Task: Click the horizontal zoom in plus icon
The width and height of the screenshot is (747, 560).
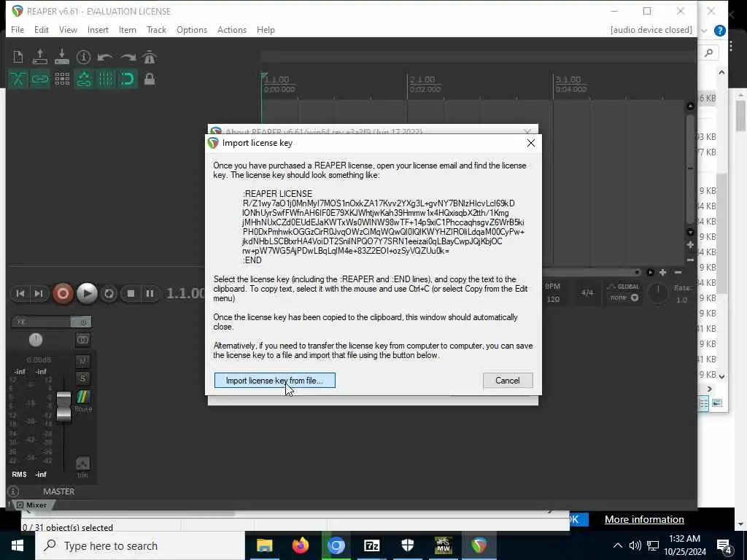Action: [x=662, y=273]
